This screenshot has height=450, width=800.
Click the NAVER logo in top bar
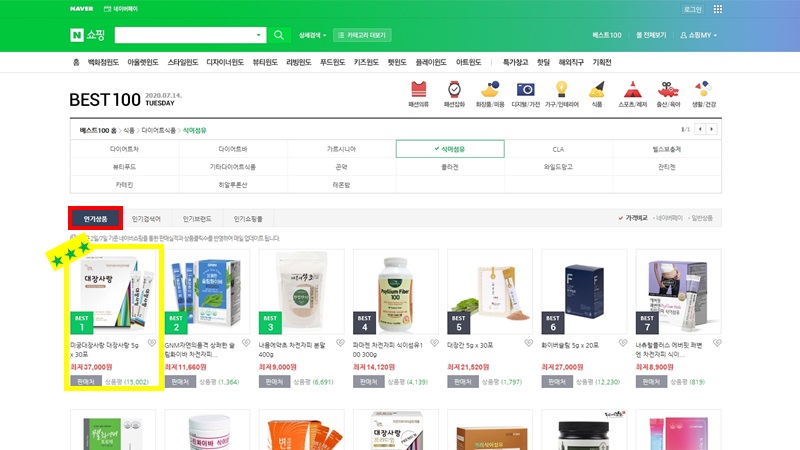(81, 9)
